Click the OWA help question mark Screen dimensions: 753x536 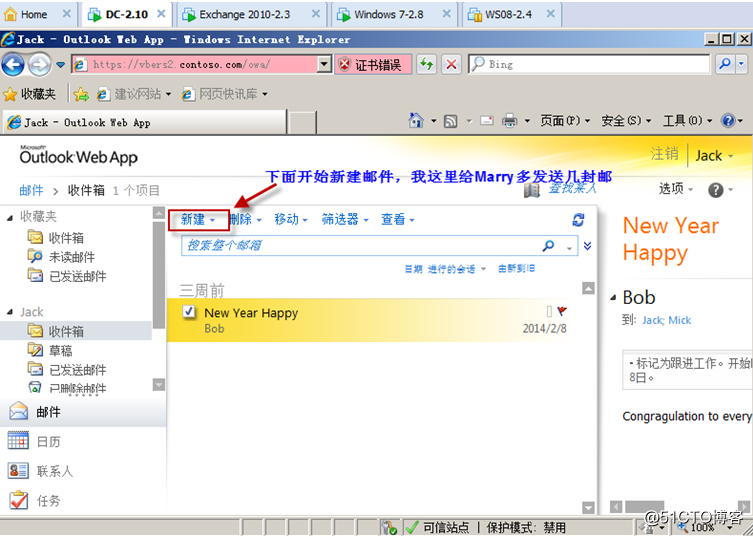(x=716, y=190)
